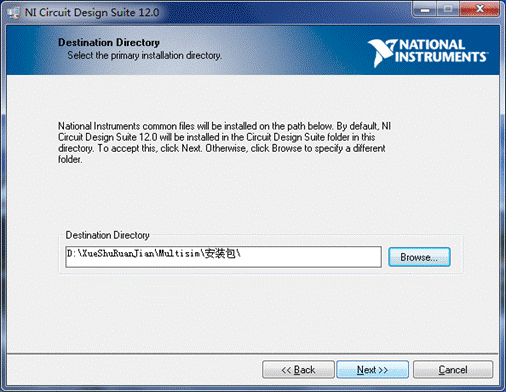Click the Browse... button
The height and width of the screenshot is (392, 506).
click(x=419, y=257)
